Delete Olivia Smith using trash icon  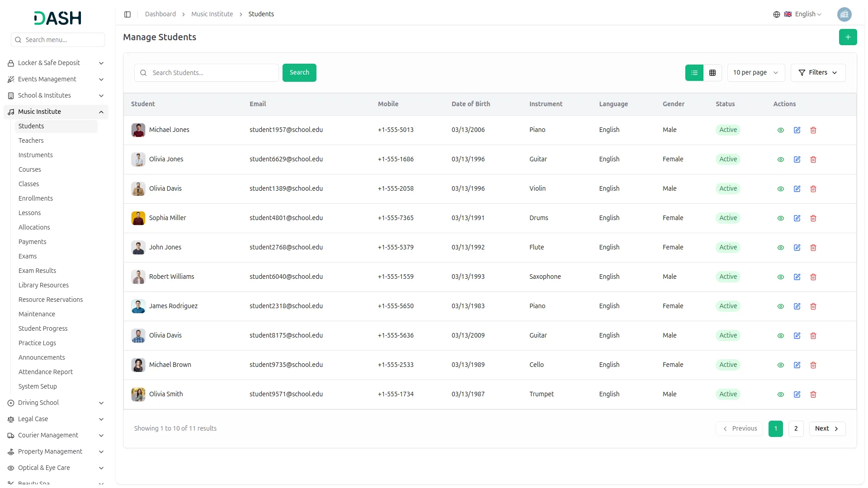(813, 394)
